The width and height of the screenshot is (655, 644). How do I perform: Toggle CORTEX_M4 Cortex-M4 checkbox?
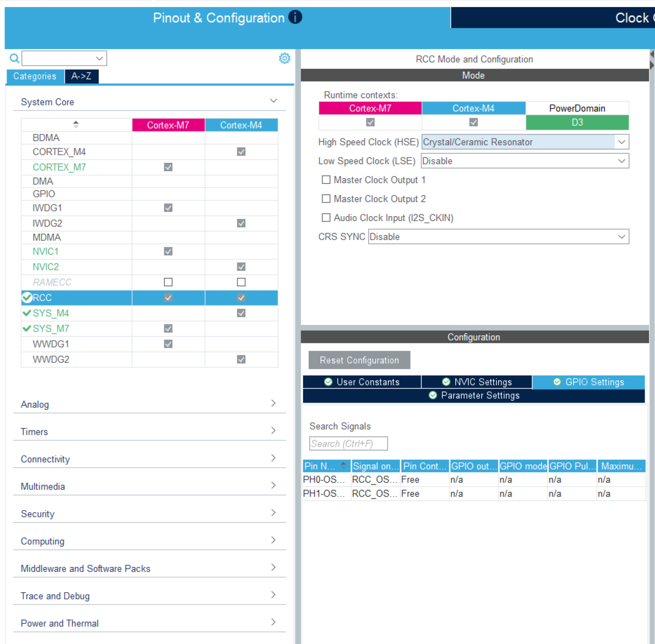point(241,152)
